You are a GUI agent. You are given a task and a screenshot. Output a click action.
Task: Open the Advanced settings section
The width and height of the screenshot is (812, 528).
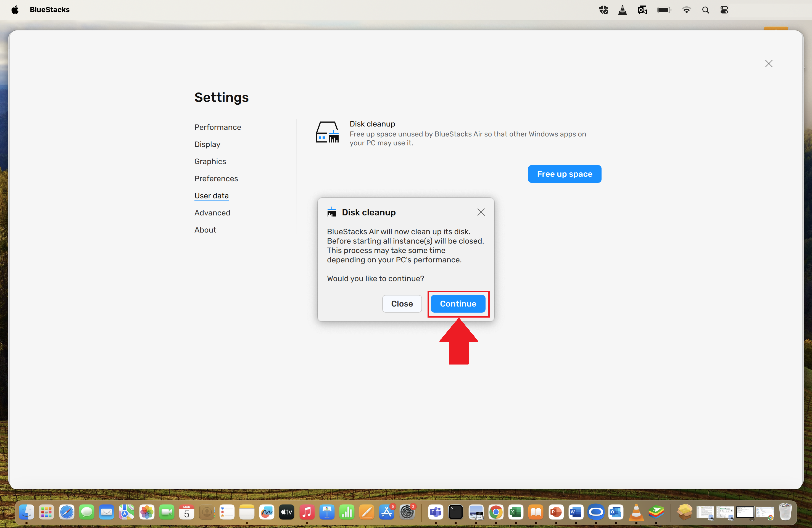point(212,213)
